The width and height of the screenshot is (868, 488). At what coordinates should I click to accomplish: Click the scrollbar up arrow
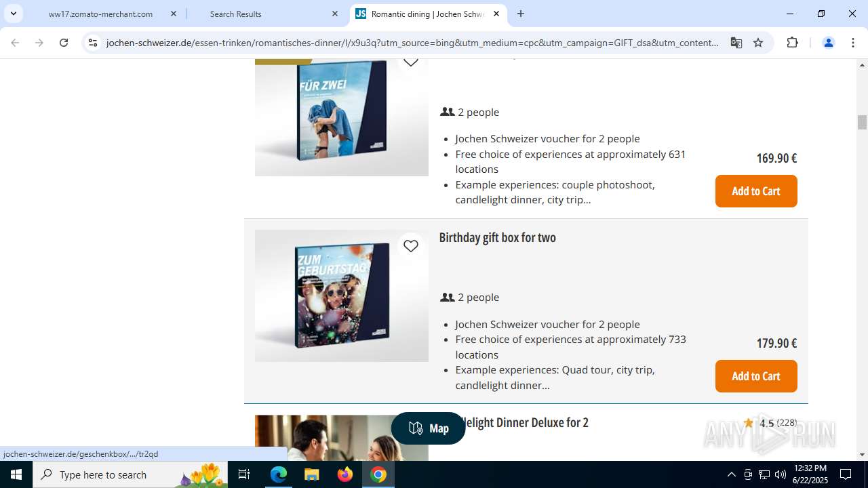pyautogui.click(x=862, y=65)
